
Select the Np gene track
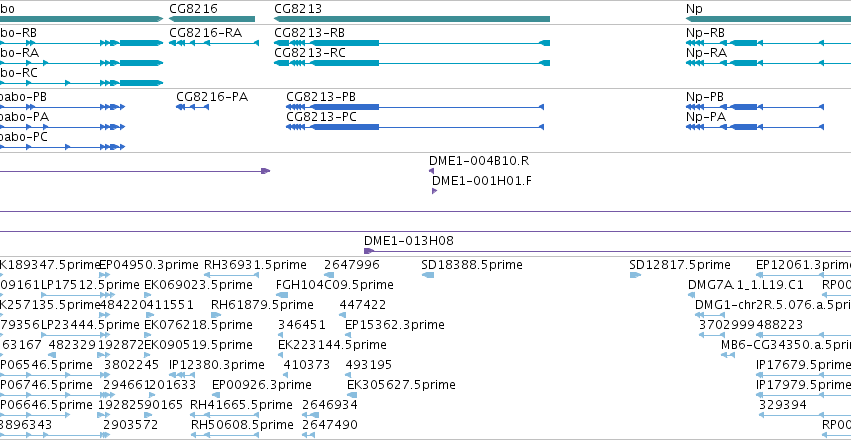pos(769,19)
